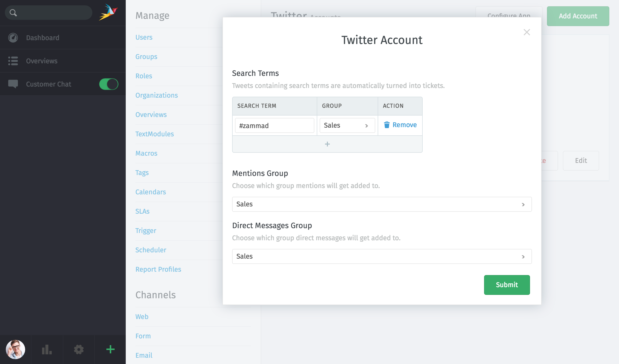Click the Zammad bird logo
619x364 pixels.
108,12
